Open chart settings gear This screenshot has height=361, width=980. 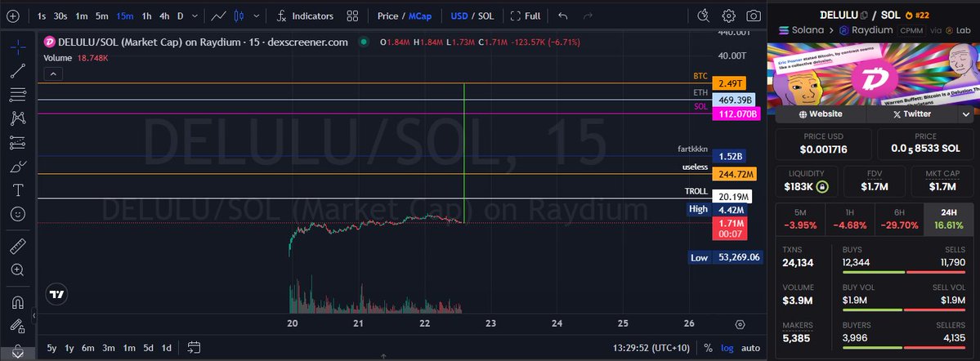(729, 16)
